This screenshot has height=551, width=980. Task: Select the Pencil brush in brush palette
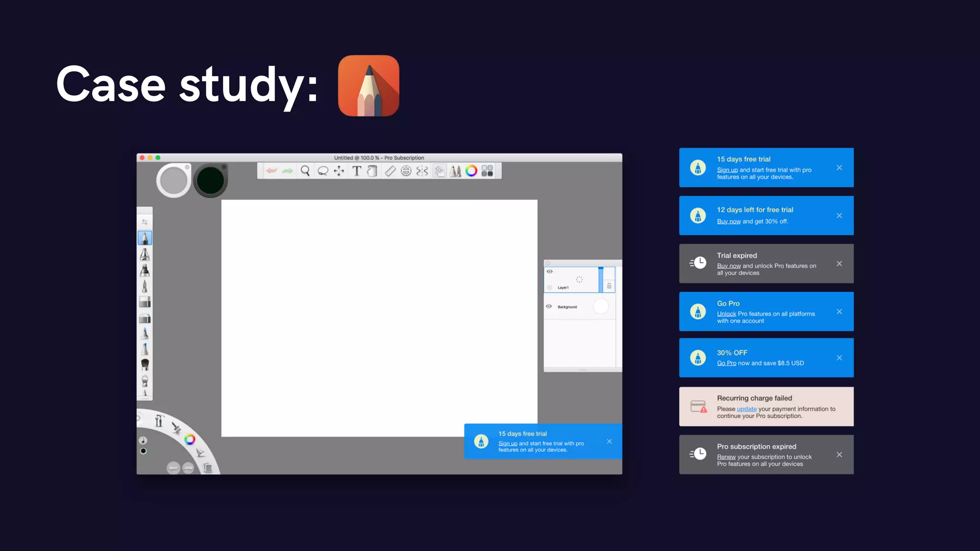point(145,238)
